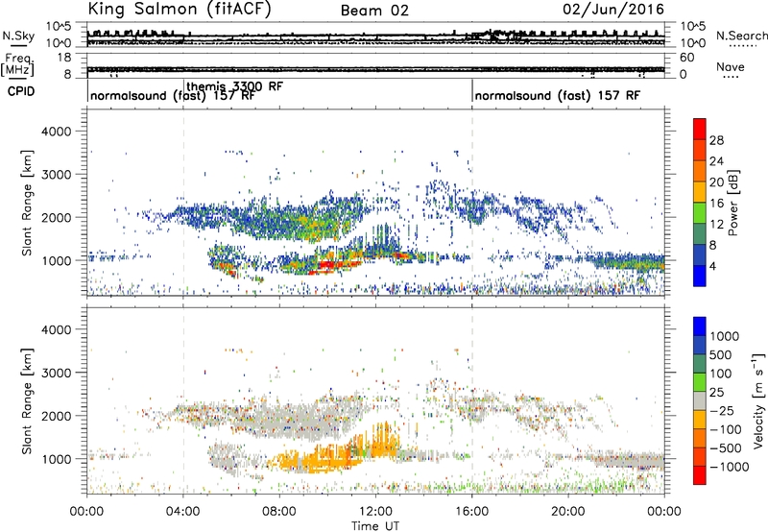Click the 'Power [dB]' colorbar label
The image size is (768, 532).
coord(733,203)
